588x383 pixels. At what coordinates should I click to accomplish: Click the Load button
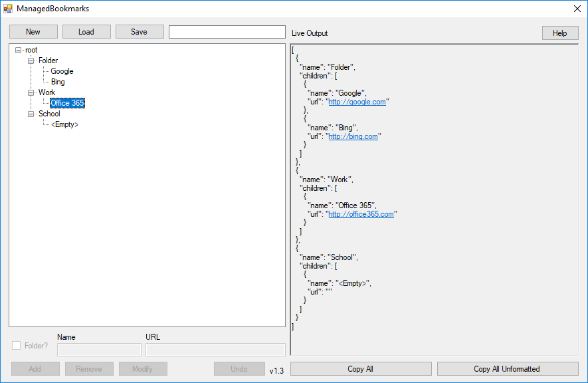tap(86, 31)
